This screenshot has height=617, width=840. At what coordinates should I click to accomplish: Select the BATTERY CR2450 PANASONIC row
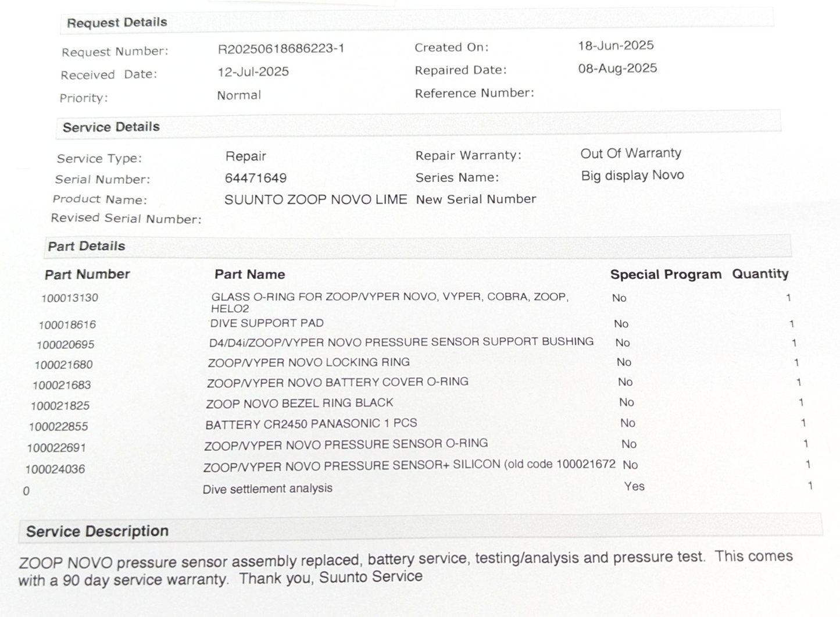coord(311,424)
